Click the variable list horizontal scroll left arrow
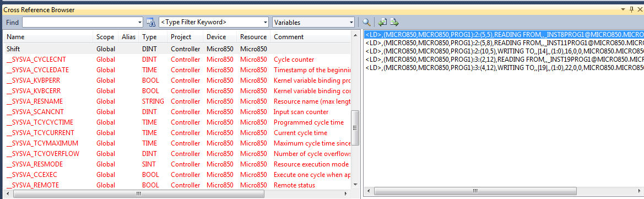Viewport: 644px width, 199px height. [7, 193]
